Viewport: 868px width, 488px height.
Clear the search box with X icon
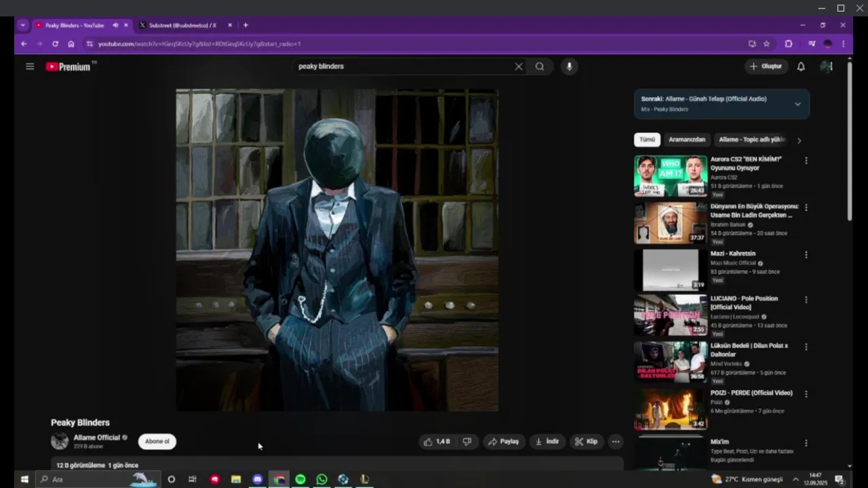(x=519, y=66)
